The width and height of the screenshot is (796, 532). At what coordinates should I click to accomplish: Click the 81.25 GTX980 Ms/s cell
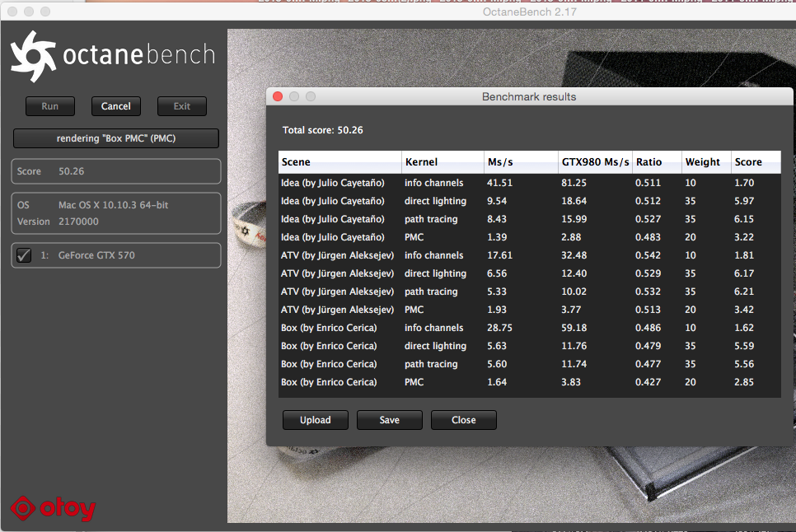click(574, 183)
